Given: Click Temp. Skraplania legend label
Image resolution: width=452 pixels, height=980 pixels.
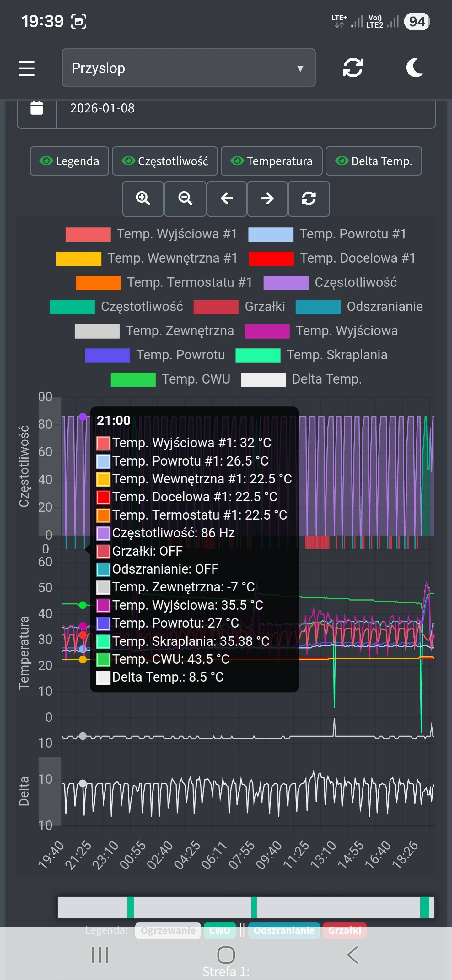Looking at the screenshot, I should (x=337, y=355).
